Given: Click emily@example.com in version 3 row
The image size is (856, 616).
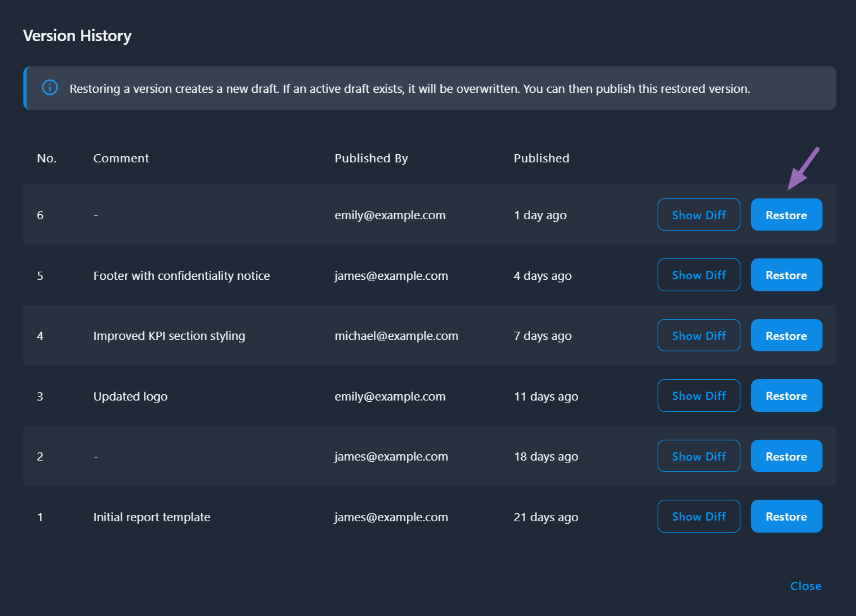Looking at the screenshot, I should [390, 396].
